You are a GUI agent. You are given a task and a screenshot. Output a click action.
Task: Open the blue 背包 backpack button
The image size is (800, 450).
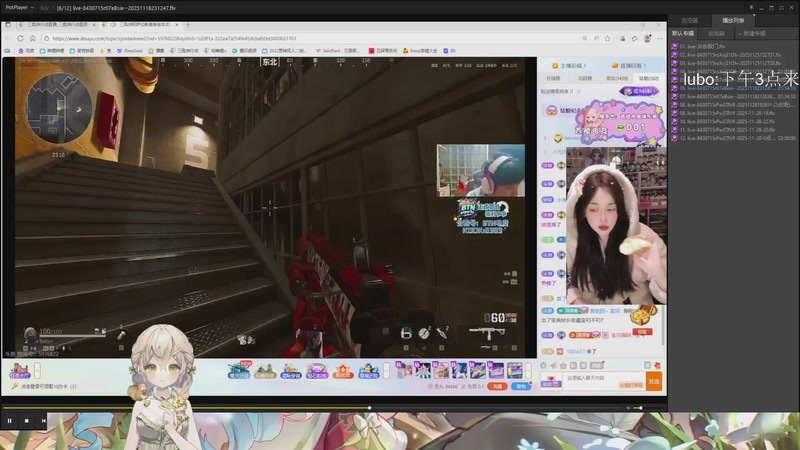[x=521, y=386]
